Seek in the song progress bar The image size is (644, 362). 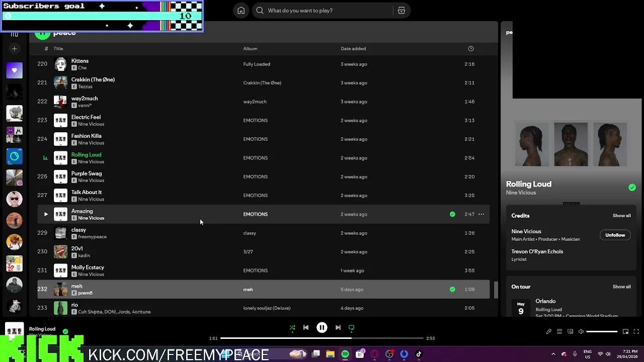pos(322,338)
